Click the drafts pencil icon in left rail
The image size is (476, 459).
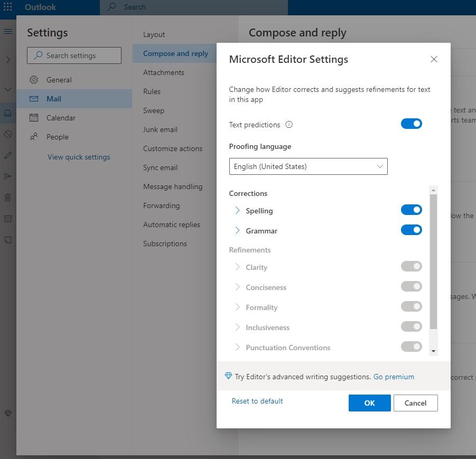[x=8, y=155]
